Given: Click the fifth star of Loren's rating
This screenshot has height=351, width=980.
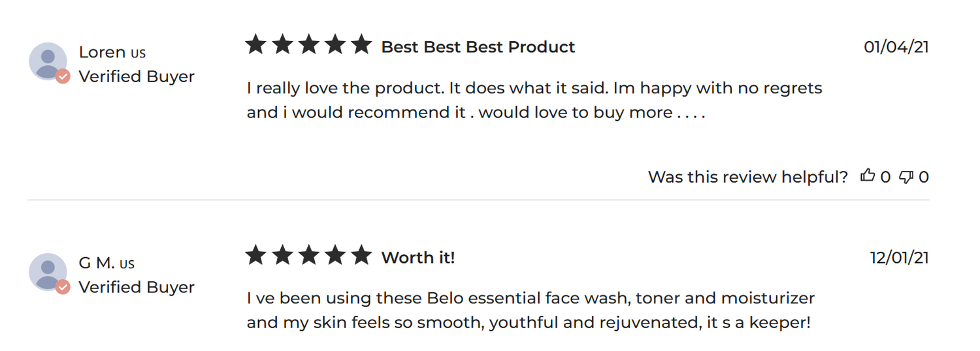Looking at the screenshot, I should tap(361, 45).
